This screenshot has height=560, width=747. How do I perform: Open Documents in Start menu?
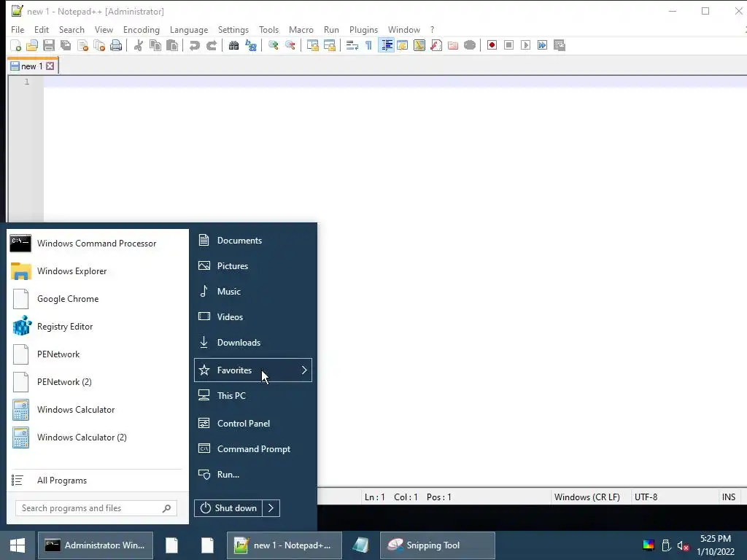[x=253, y=241]
